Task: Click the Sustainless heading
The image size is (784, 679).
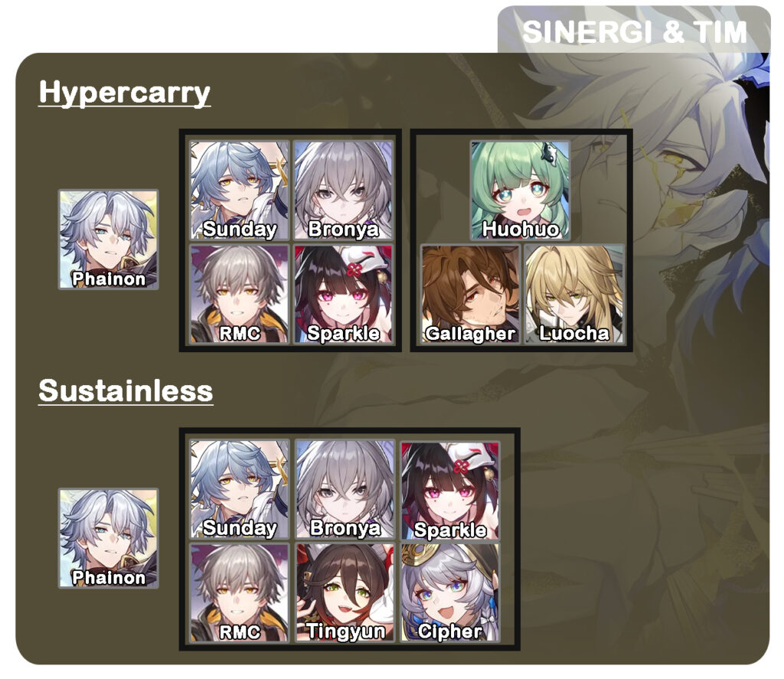Action: [126, 390]
